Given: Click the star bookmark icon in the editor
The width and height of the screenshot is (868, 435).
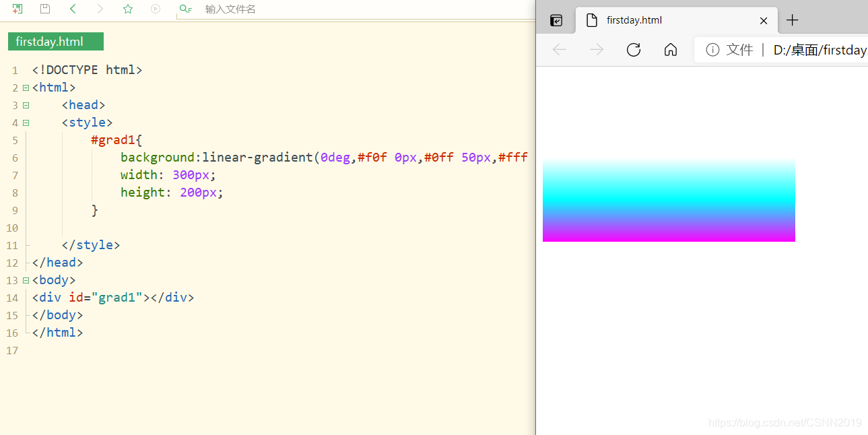Looking at the screenshot, I should pos(128,9).
